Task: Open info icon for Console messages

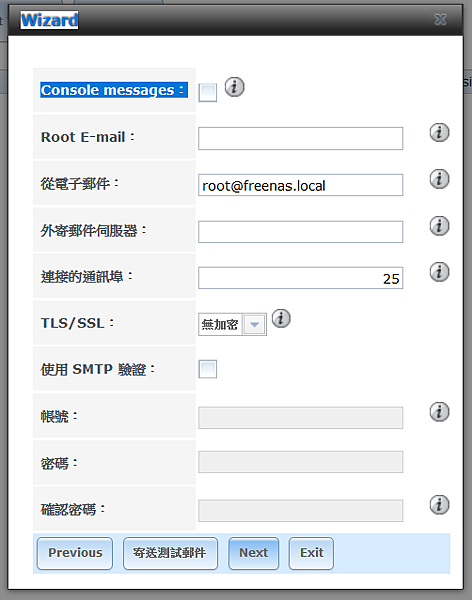Action: [x=234, y=87]
